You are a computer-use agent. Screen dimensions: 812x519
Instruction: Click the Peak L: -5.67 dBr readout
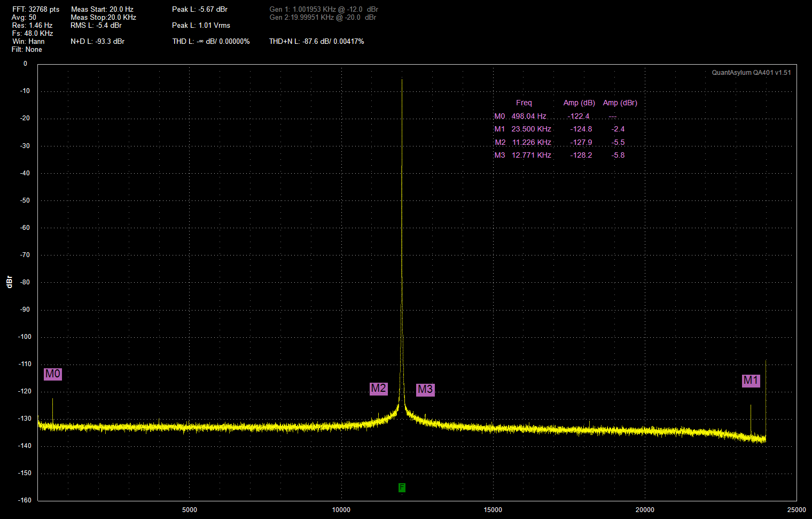[x=200, y=9]
